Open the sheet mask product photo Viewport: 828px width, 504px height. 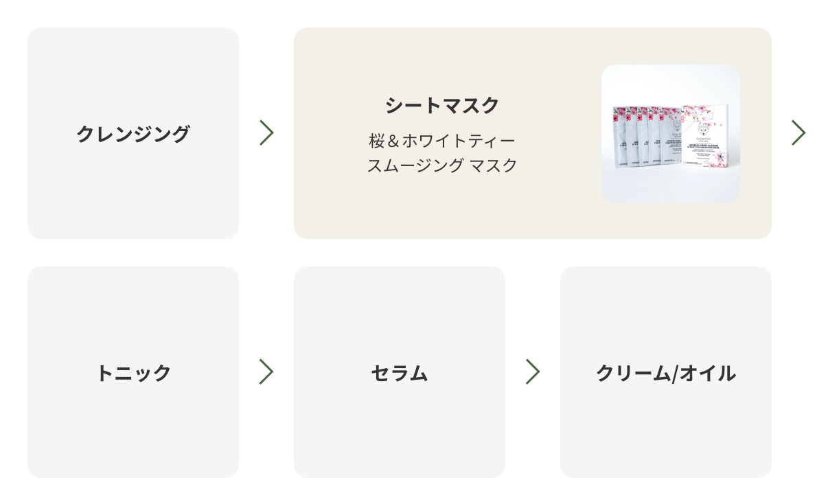(671, 134)
